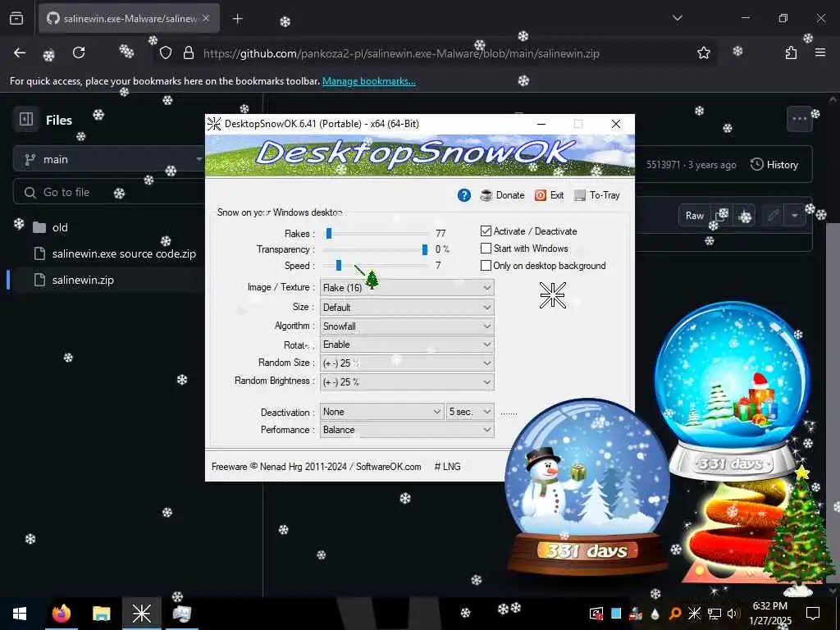The width and height of the screenshot is (840, 630).
Task: Open the dropdown arrow beside the pencil
Action: [795, 216]
